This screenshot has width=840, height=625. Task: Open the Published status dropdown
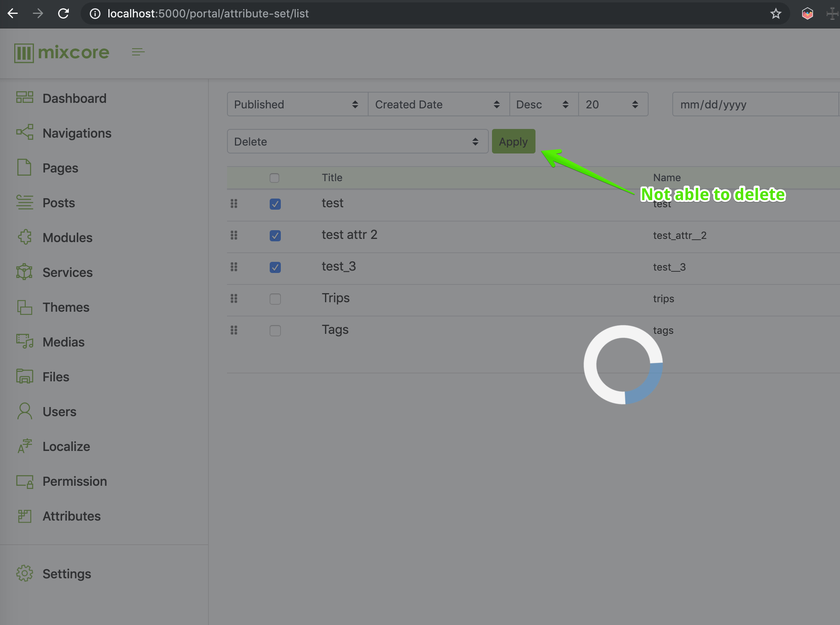click(297, 104)
